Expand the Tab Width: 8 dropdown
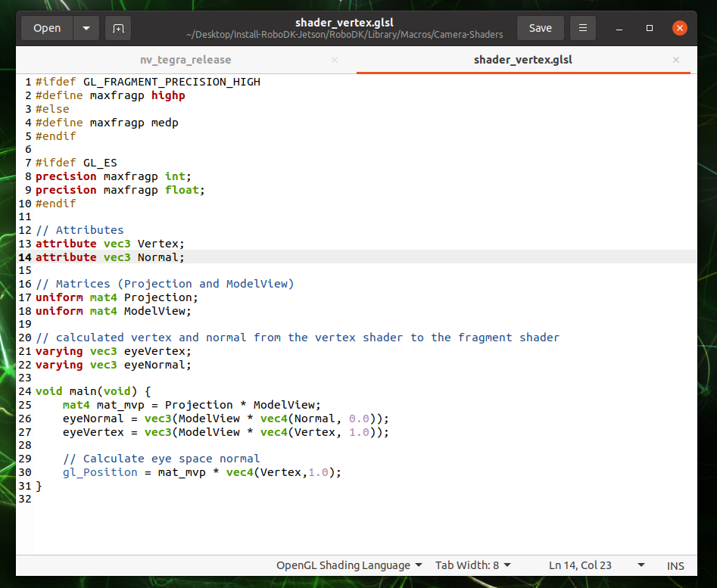717x588 pixels. [473, 565]
